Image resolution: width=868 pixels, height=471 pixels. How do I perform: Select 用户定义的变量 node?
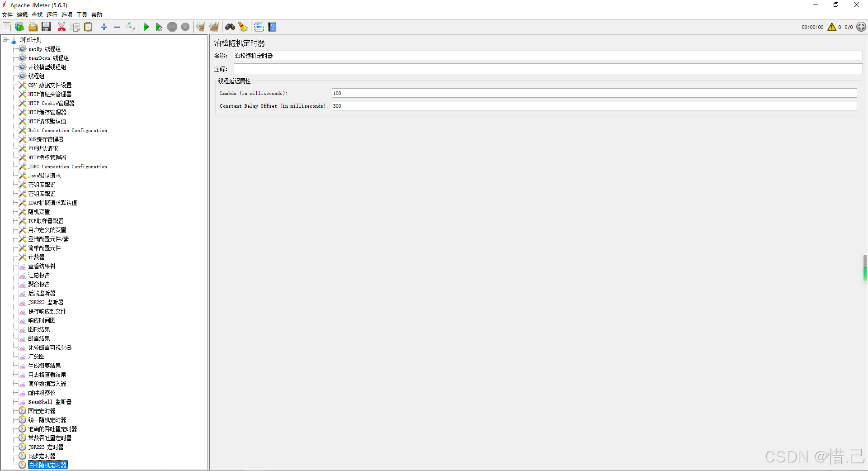47,230
